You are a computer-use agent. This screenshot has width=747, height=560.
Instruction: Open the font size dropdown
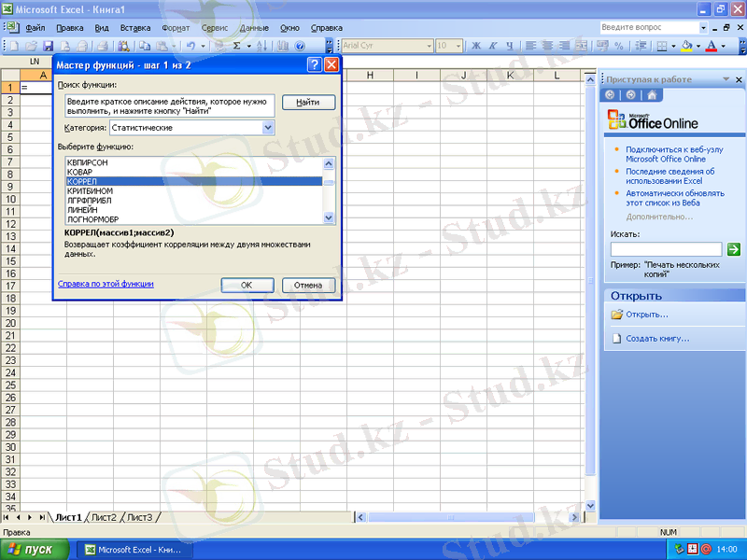(x=458, y=46)
